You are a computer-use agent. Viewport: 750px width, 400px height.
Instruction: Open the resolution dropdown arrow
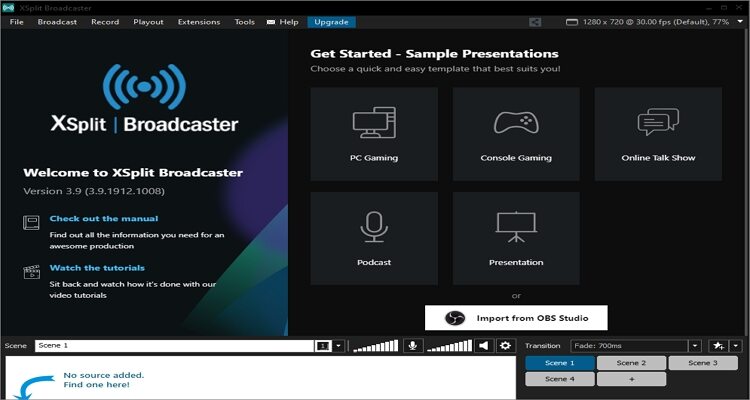[x=740, y=22]
